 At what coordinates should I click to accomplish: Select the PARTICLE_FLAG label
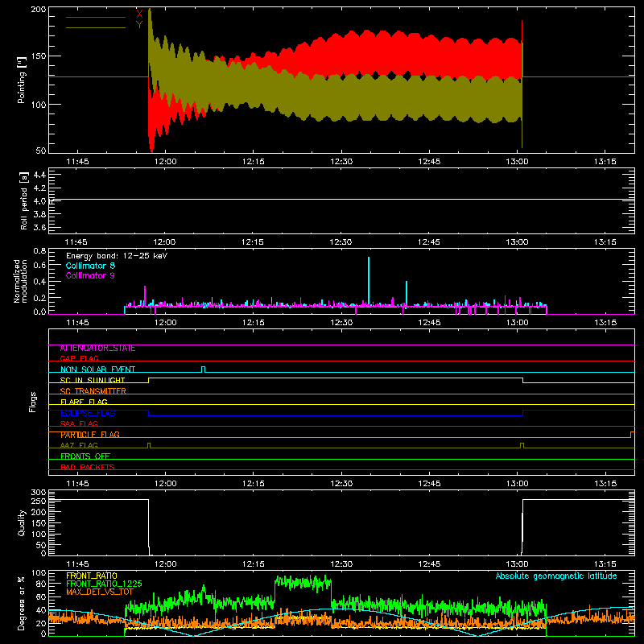[x=90, y=435]
